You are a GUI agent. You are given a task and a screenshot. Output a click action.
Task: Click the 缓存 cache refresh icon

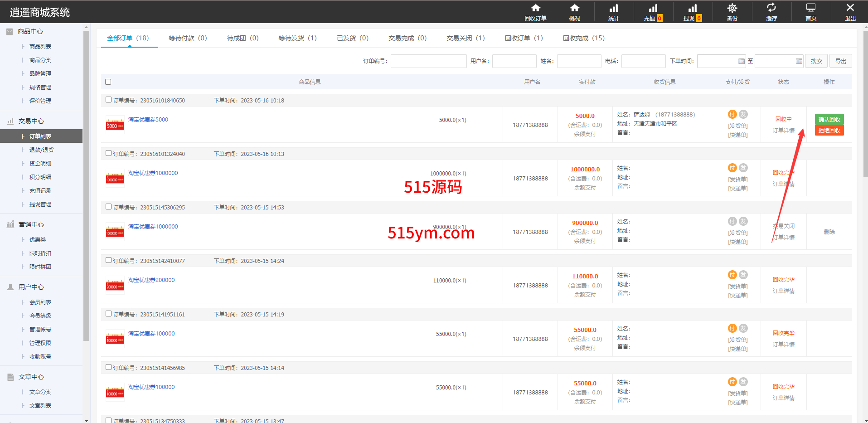tap(771, 8)
